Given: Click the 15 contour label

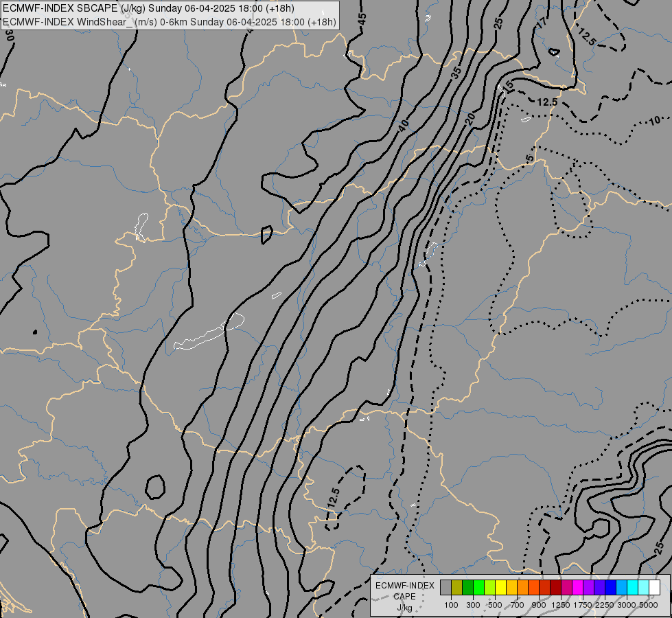Looking at the screenshot, I should [508, 87].
